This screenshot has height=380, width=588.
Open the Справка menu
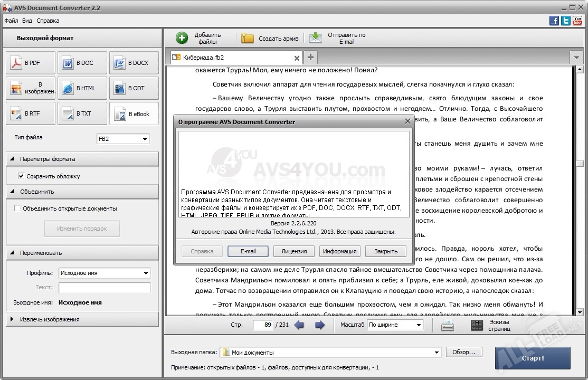coord(48,21)
